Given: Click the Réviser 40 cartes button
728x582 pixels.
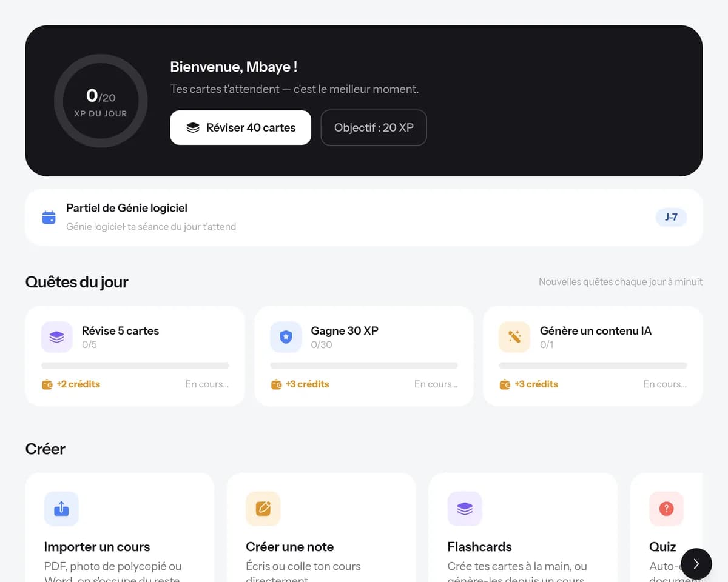Looking at the screenshot, I should pyautogui.click(x=240, y=127).
